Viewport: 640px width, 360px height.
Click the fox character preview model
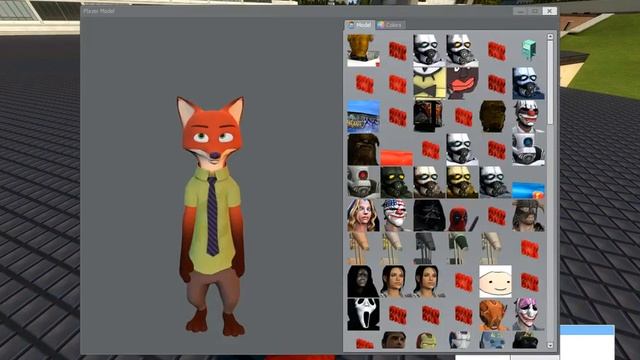click(212, 216)
